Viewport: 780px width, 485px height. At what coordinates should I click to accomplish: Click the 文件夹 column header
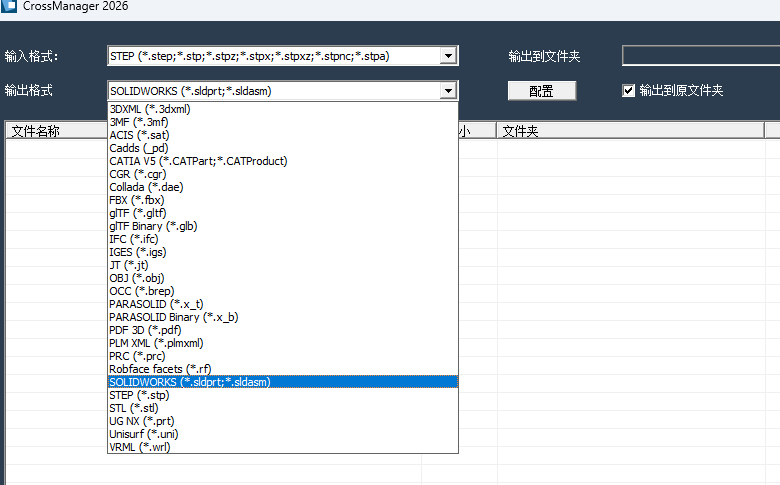click(x=630, y=131)
